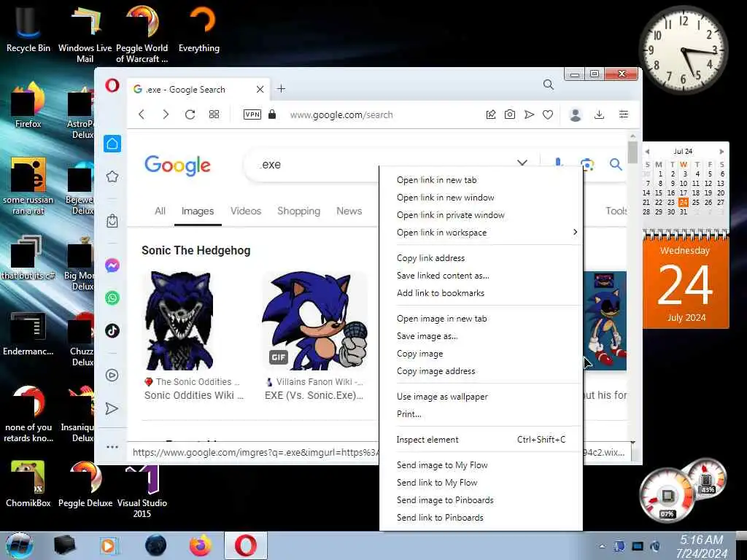Open the Speed Dial grid icon
Screen dimensions: 747x560
(x=214, y=114)
